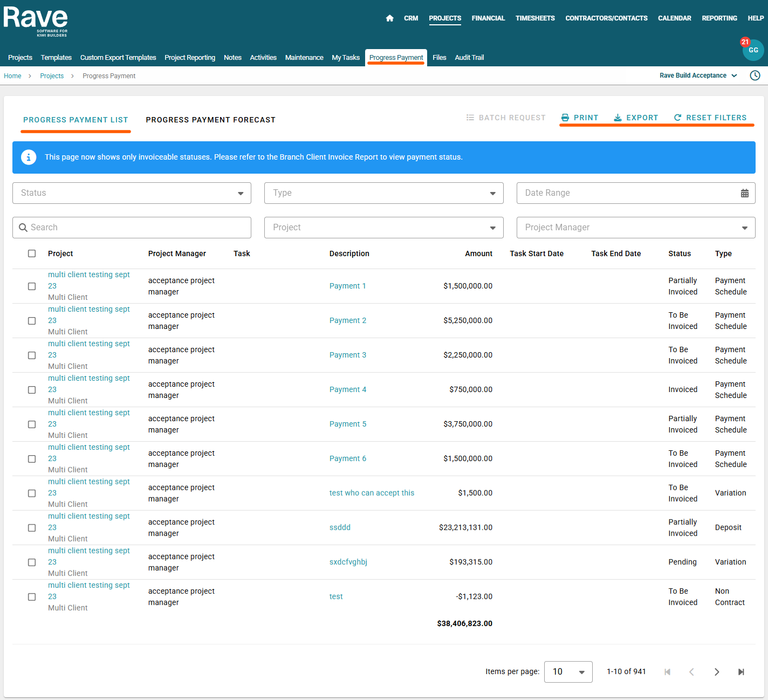
Task: Open the Payment 4 description link
Action: pyautogui.click(x=348, y=389)
